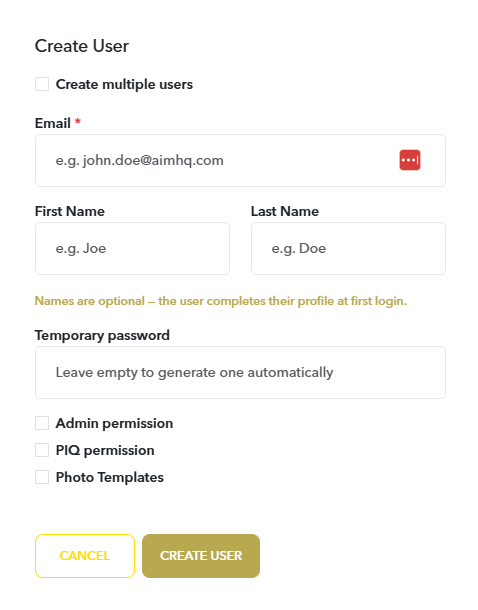Screen dimensions: 478x610
Task: Tick the Create multiple users checkbox
Action: (x=42, y=84)
